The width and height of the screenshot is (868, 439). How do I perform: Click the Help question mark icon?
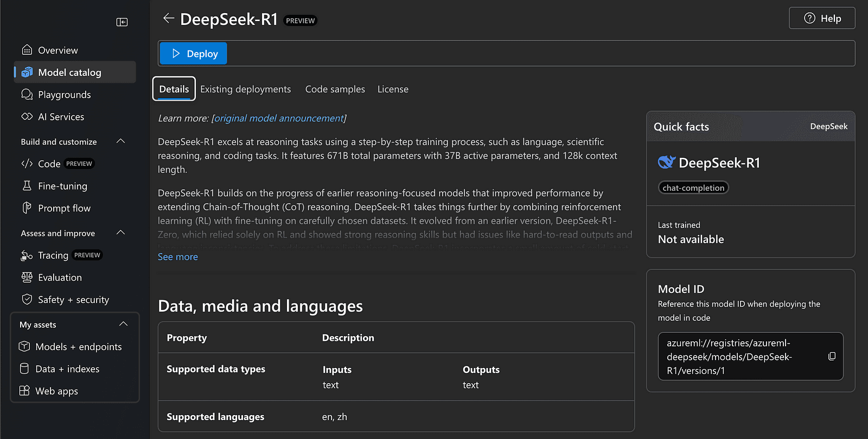(x=809, y=18)
